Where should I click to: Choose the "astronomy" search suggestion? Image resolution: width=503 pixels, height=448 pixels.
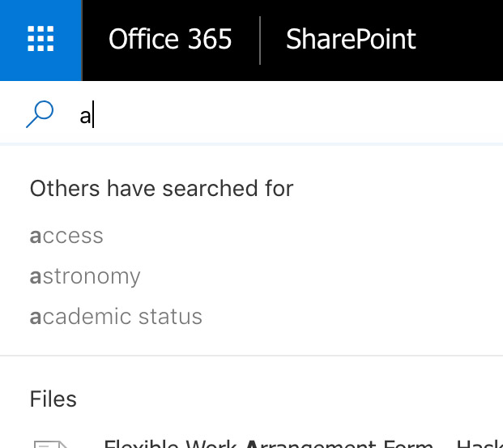click(85, 276)
